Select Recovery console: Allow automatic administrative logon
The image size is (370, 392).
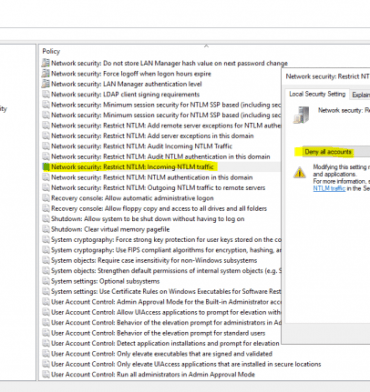132,198
